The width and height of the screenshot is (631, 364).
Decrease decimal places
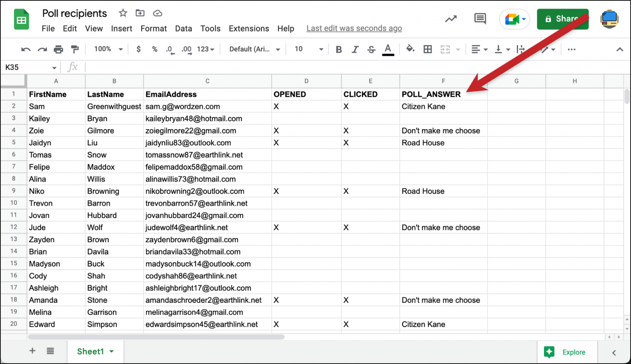click(170, 49)
